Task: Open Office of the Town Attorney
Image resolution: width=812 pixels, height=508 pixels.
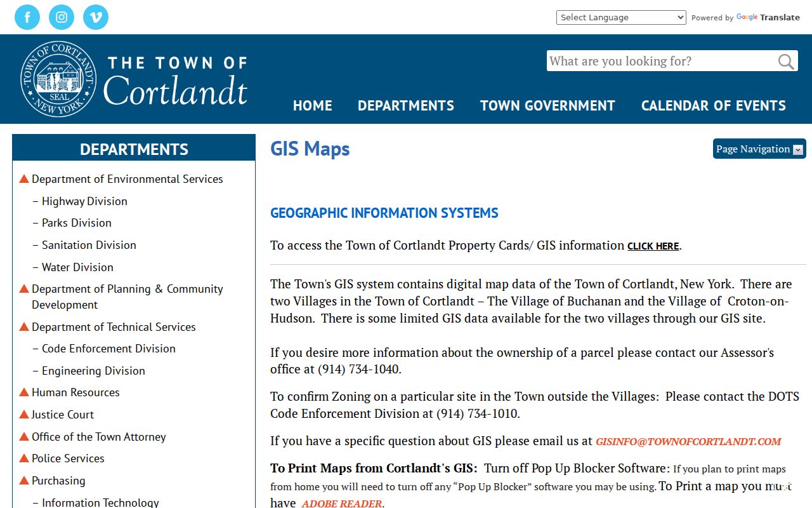Action: (x=99, y=437)
